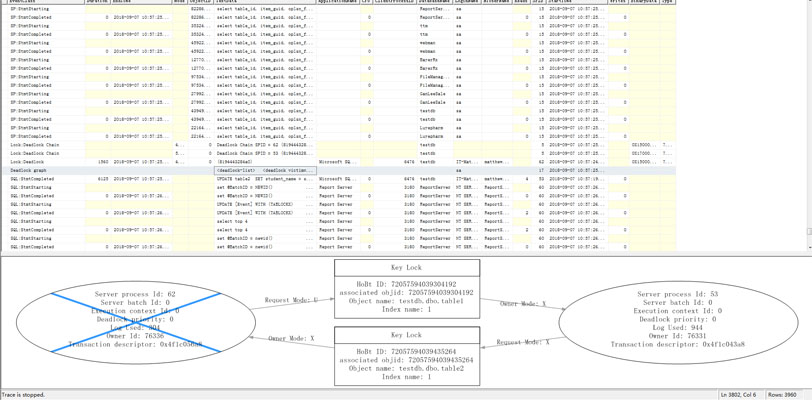Click the SPID 62 cell in Lock:Deadlock row
Screen dimensions: 812x400
click(539, 162)
